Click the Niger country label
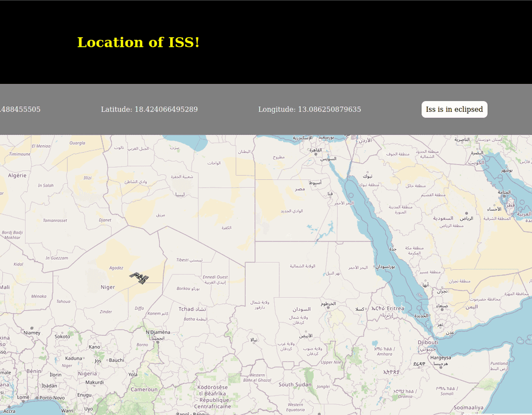The width and height of the screenshot is (532, 415). coord(107,287)
